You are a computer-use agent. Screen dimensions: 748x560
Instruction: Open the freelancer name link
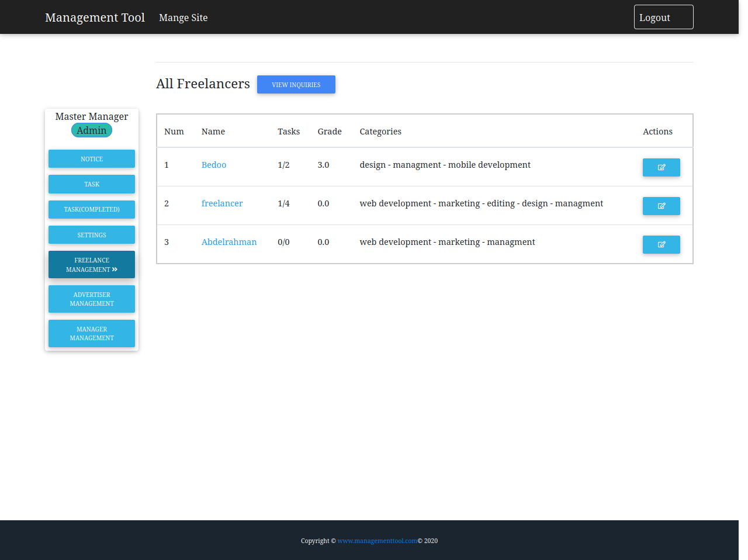[222, 203]
